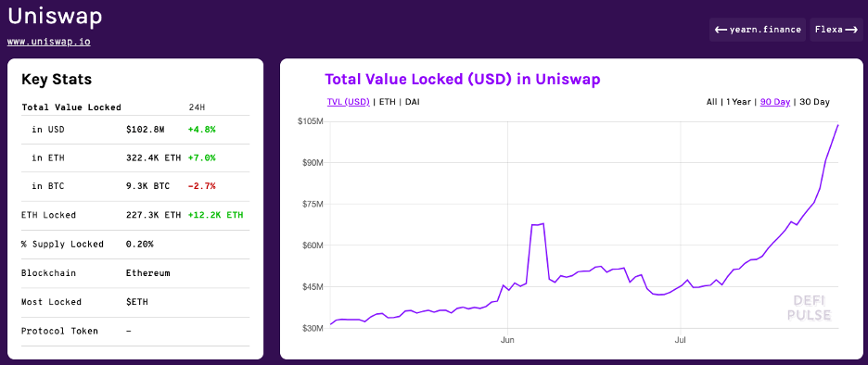Click the $102.8M USD value
This screenshot has width=868, height=365.
pyautogui.click(x=145, y=129)
